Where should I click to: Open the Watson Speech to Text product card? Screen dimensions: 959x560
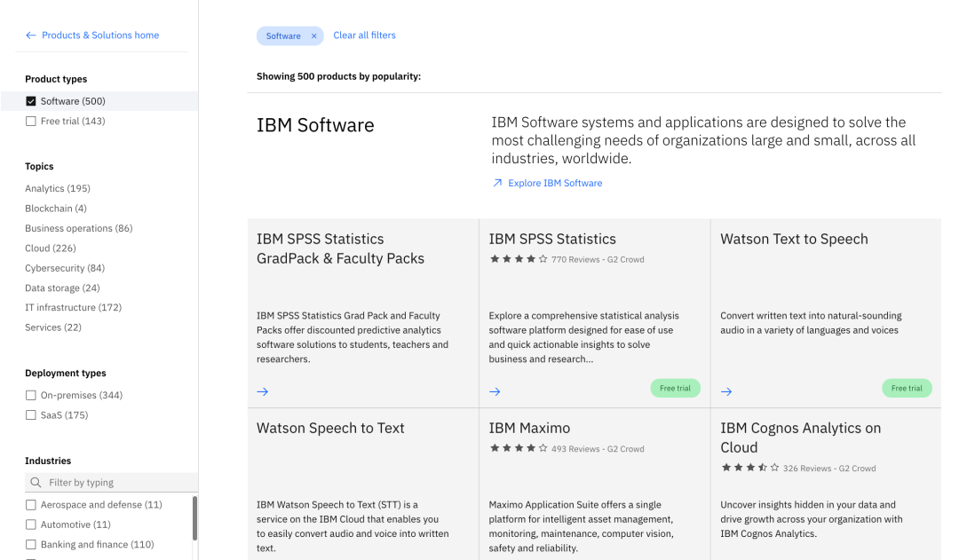[x=330, y=429]
